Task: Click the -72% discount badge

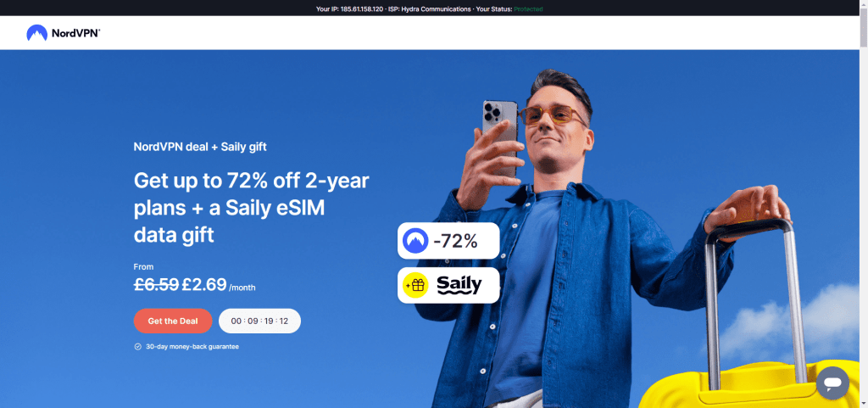Action: (448, 241)
